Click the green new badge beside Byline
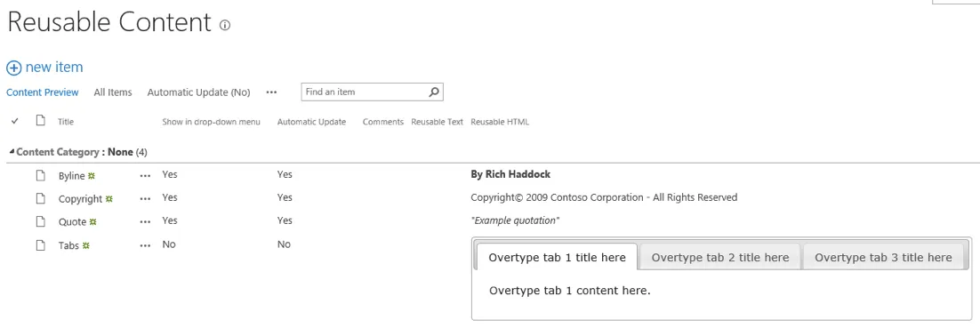This screenshot has height=328, width=980. coord(91,176)
